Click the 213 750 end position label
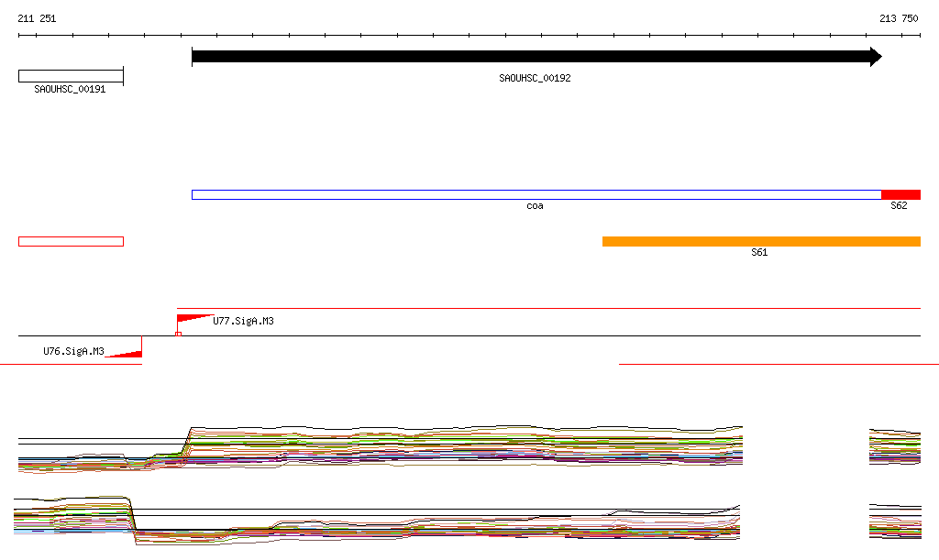 [x=899, y=18]
